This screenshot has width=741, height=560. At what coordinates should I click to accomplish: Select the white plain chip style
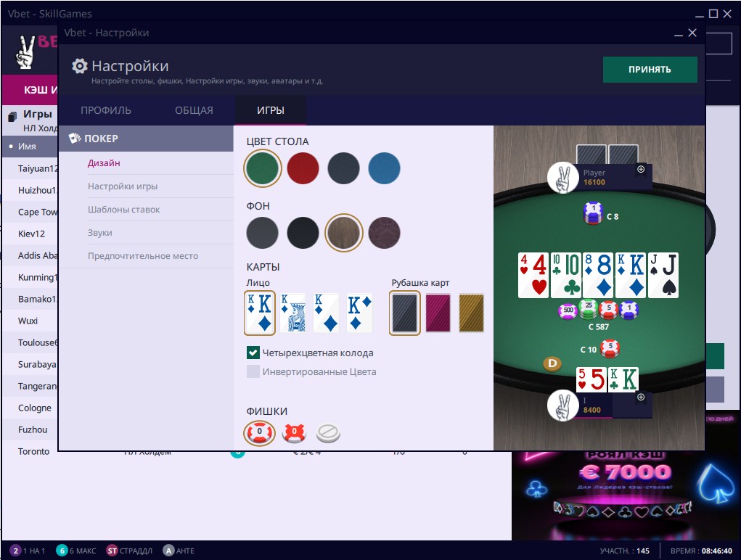click(328, 433)
